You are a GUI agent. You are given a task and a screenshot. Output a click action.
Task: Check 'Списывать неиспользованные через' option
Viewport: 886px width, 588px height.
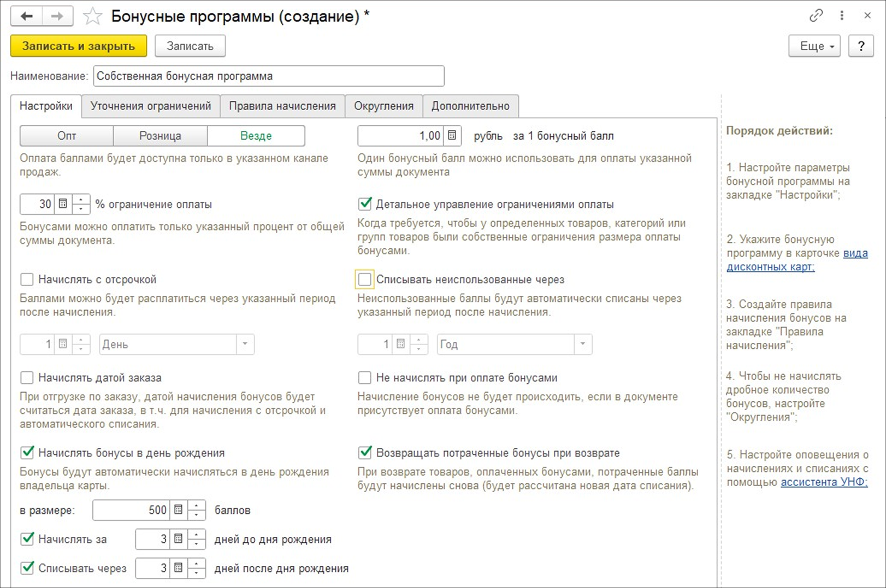(365, 279)
